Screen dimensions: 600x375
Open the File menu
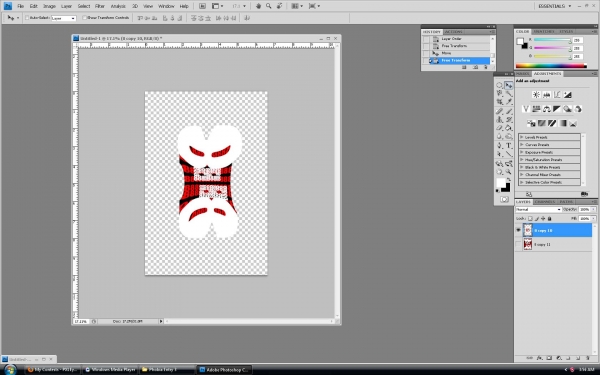tap(21, 6)
